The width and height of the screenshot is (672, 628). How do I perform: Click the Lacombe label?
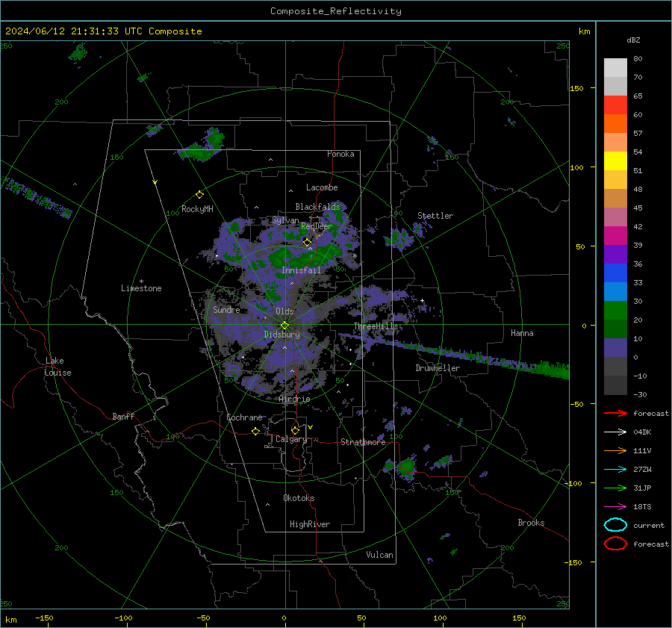[x=322, y=187]
